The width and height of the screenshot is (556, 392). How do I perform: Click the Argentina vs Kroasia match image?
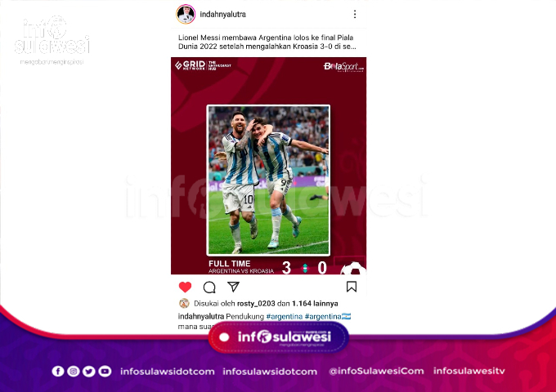(268, 166)
